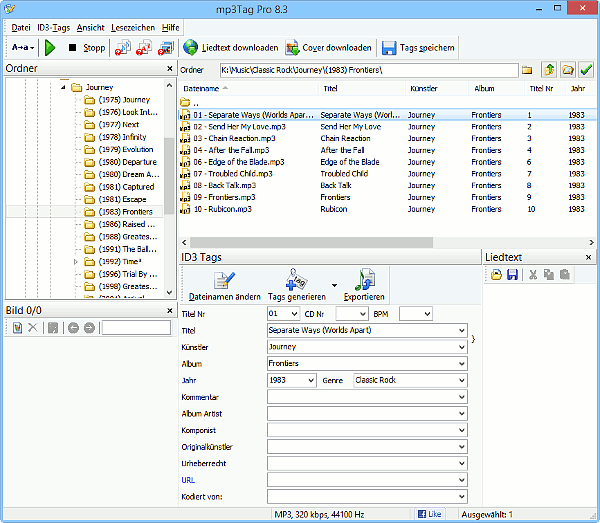This screenshot has height=523, width=600.
Task: Close the Liedtext panel
Action: tap(589, 257)
